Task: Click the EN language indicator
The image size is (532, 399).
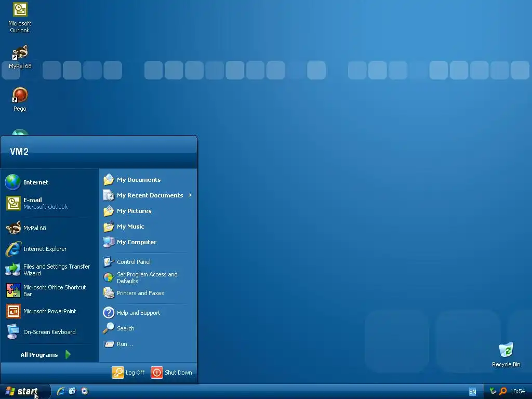Action: pos(472,392)
